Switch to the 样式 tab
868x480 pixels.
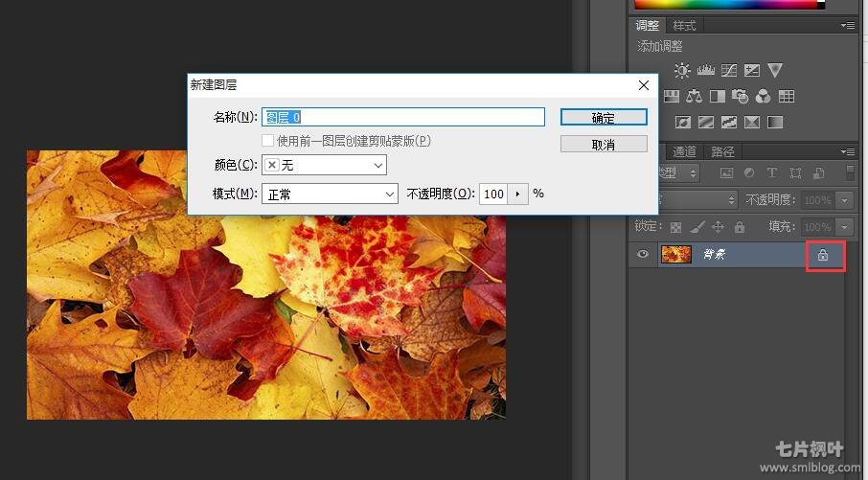[684, 25]
